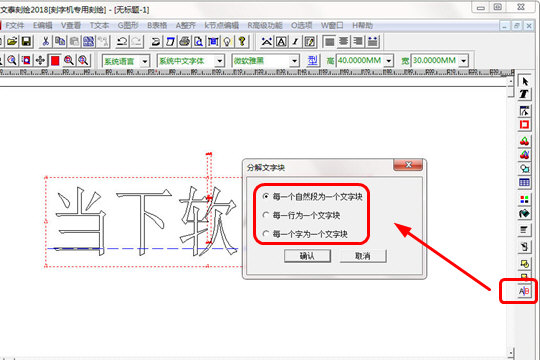Click the blue 型 font type link
Viewport: 540px width, 360px height.
(x=312, y=61)
